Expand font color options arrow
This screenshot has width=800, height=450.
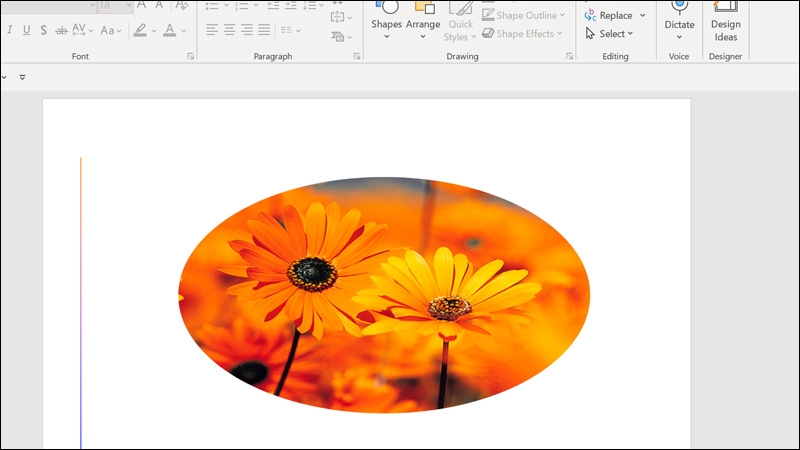tap(184, 31)
